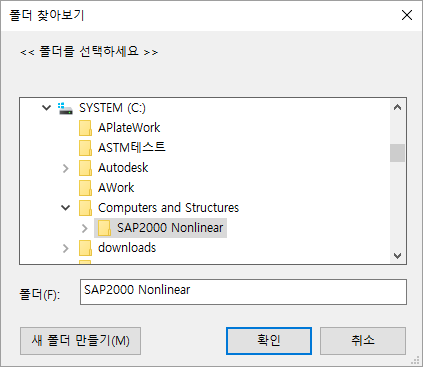Click the APlateWork folder icon
This screenshot has width=423, height=367.
(x=85, y=128)
